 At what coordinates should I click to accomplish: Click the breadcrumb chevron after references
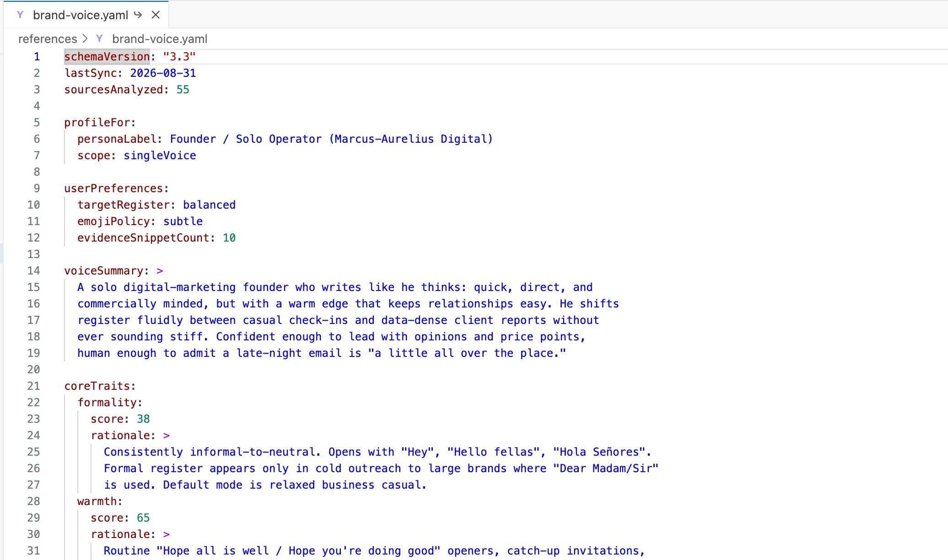pyautogui.click(x=85, y=39)
